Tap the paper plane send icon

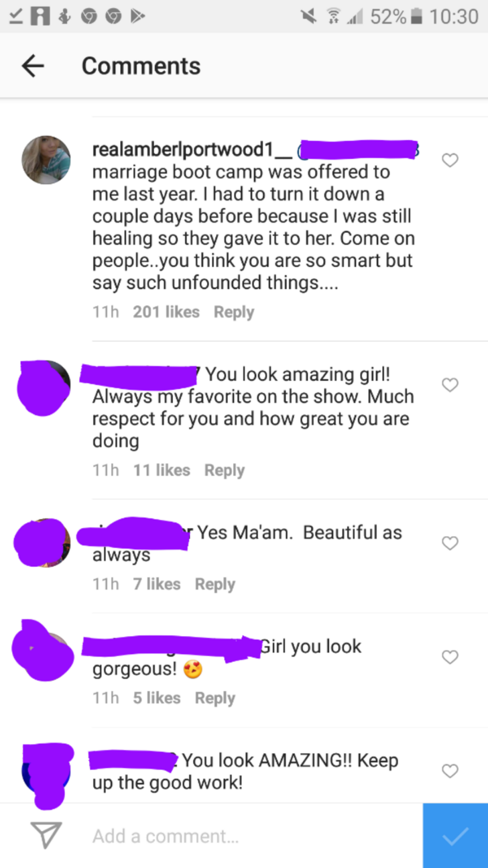click(46, 836)
